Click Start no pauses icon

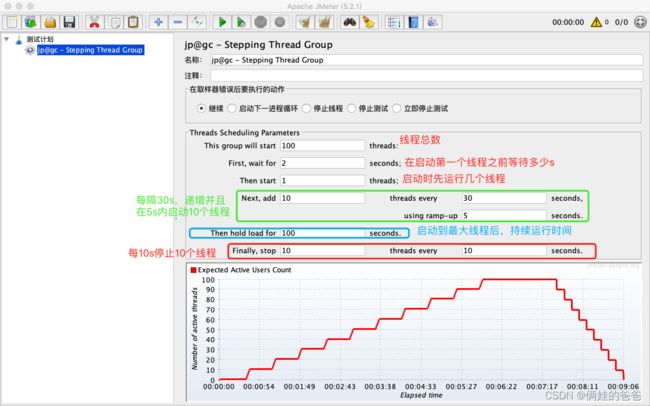pos(241,22)
